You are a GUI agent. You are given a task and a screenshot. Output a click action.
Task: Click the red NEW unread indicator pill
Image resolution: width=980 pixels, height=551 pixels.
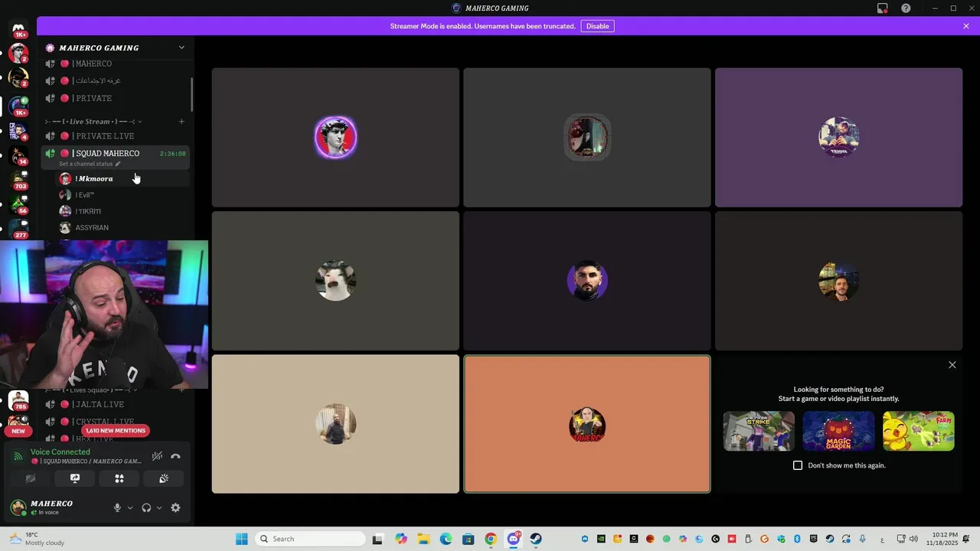pyautogui.click(x=18, y=431)
